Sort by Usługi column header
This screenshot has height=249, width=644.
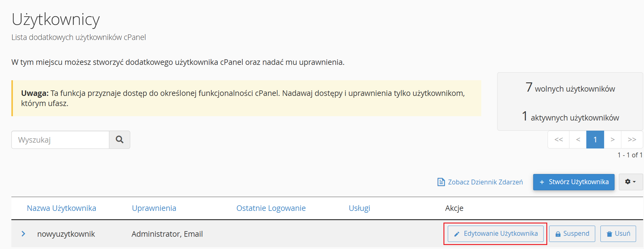[359, 208]
